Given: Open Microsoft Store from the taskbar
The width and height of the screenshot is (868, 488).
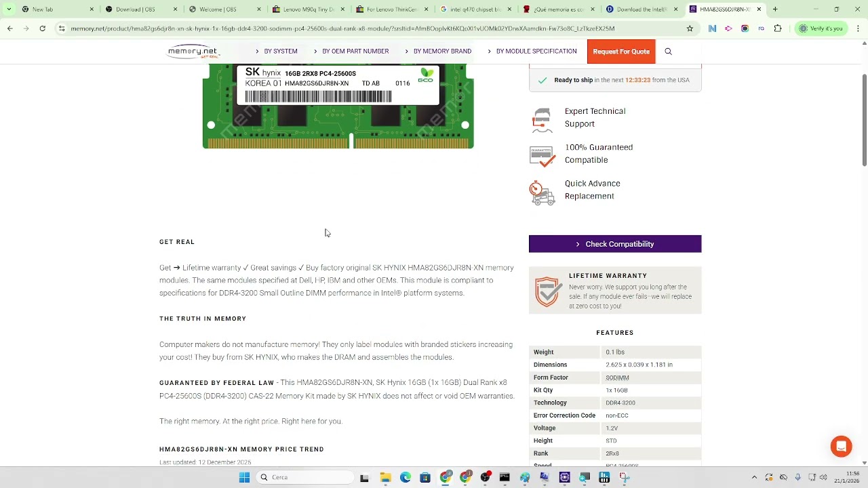Looking at the screenshot, I should (425, 477).
